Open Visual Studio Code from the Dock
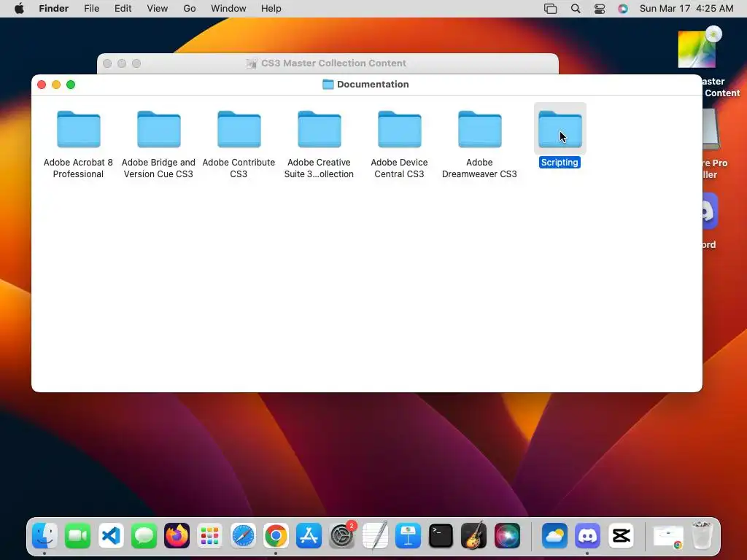The width and height of the screenshot is (747, 560). tap(111, 536)
